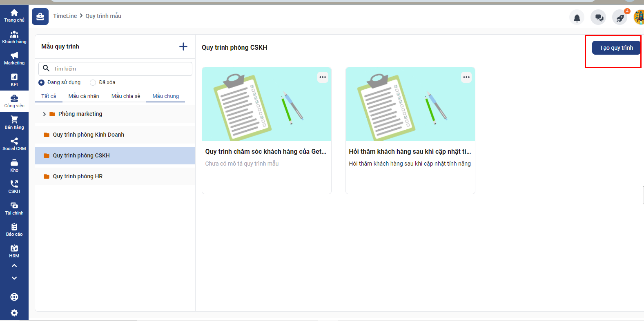
Task: Click the notifications bell icon
Action: click(x=577, y=18)
